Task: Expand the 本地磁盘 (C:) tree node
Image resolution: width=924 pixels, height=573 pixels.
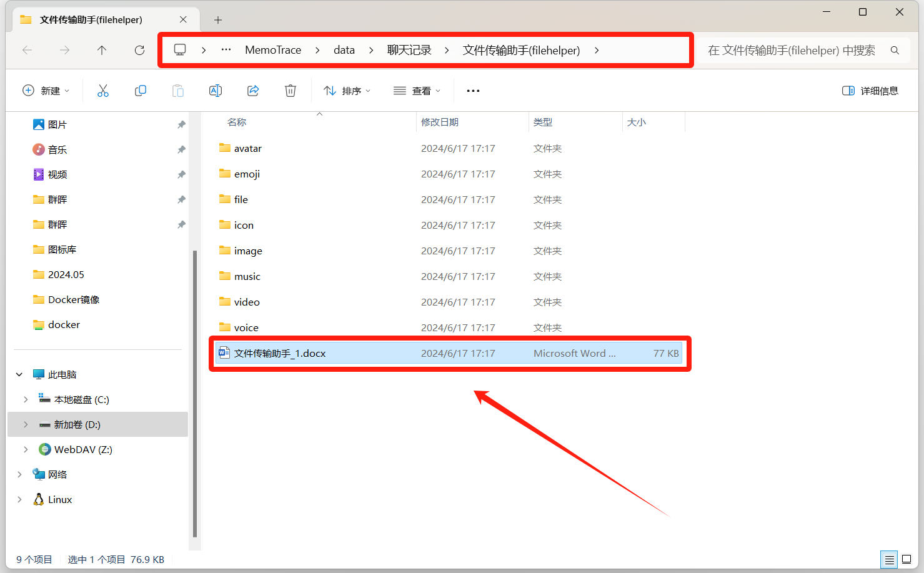Action: tap(26, 399)
